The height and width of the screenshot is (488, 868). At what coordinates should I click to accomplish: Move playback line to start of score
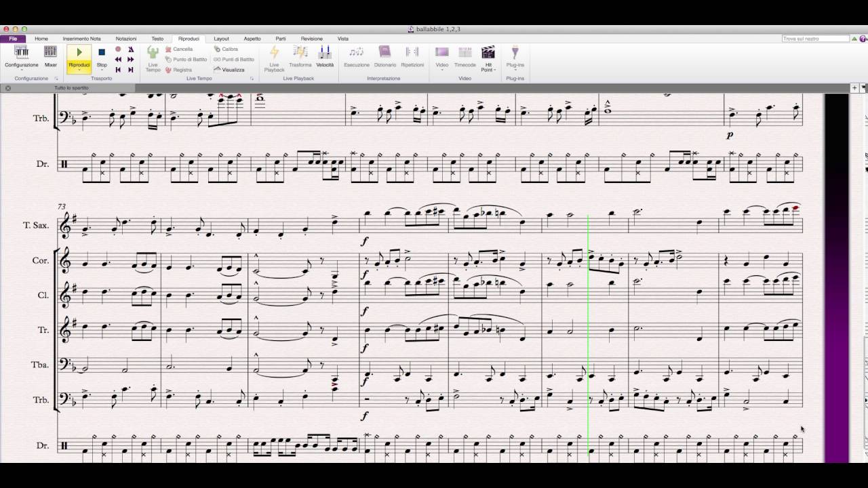118,69
